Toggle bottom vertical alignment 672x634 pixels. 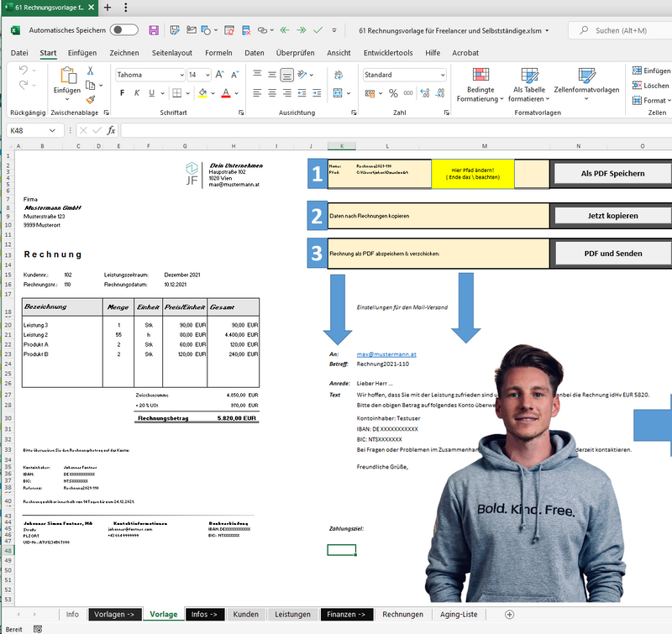click(286, 75)
